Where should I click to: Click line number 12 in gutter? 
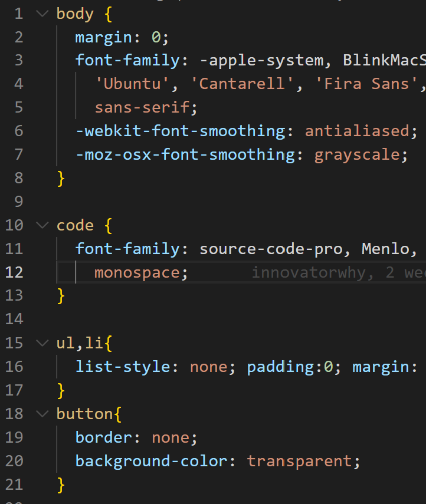14,272
